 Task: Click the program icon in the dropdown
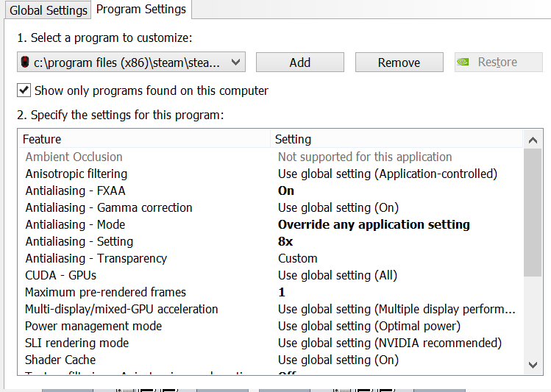(x=25, y=63)
